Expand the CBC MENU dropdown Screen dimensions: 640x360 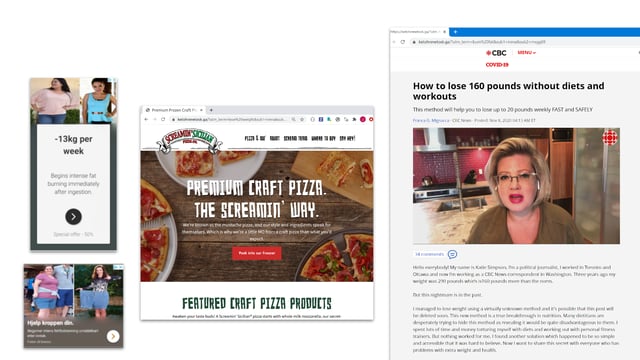click(527, 53)
